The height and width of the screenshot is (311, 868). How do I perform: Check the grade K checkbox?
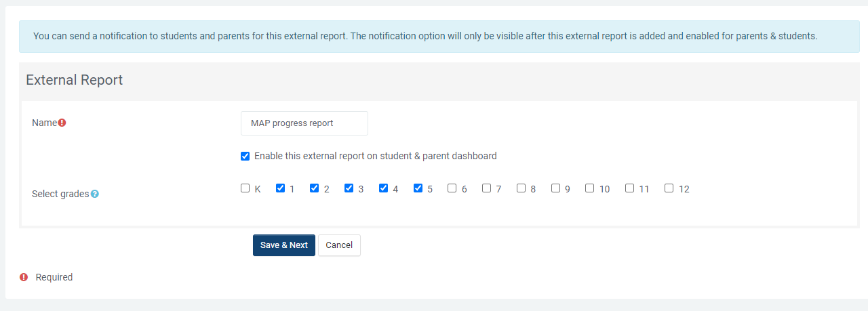[x=245, y=188]
